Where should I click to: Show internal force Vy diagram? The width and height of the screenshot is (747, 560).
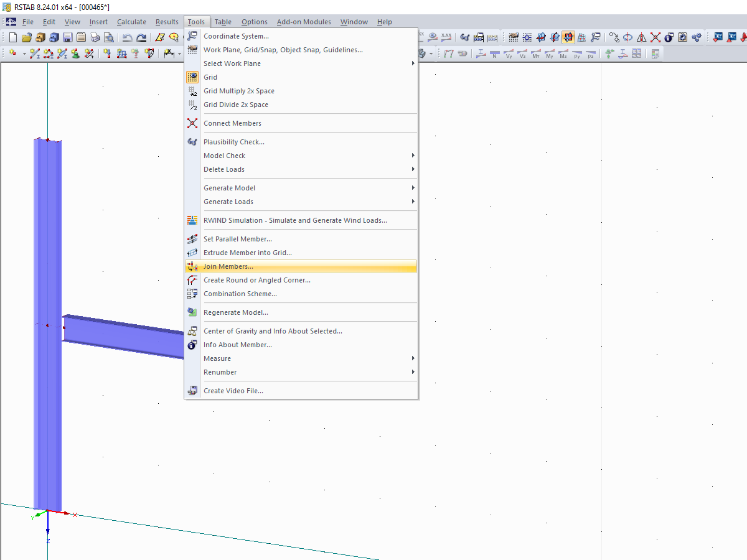click(x=509, y=54)
